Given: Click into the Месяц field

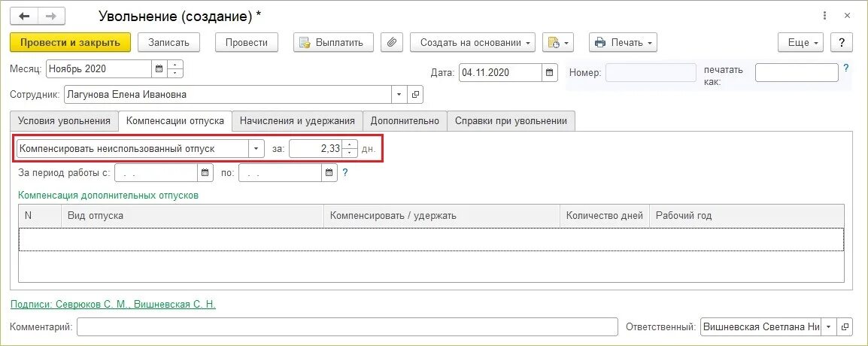Looking at the screenshot, I should pos(99,69).
